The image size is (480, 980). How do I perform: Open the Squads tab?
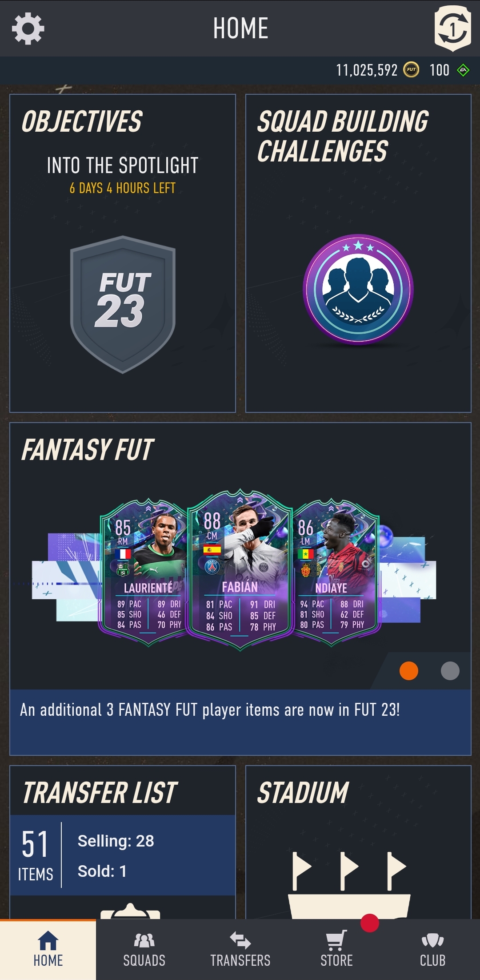144,949
